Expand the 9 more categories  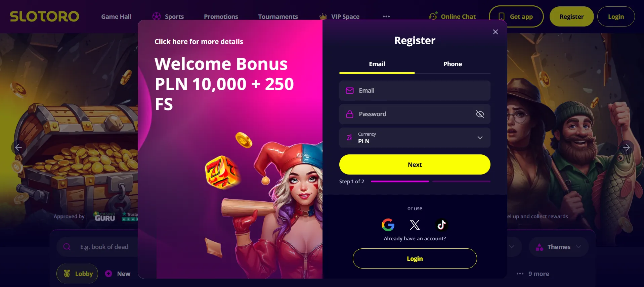coord(533,274)
